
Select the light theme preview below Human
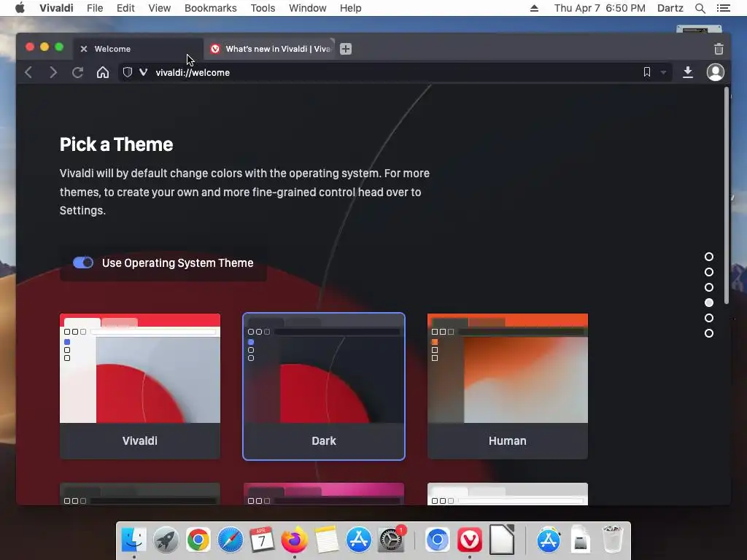click(x=508, y=494)
